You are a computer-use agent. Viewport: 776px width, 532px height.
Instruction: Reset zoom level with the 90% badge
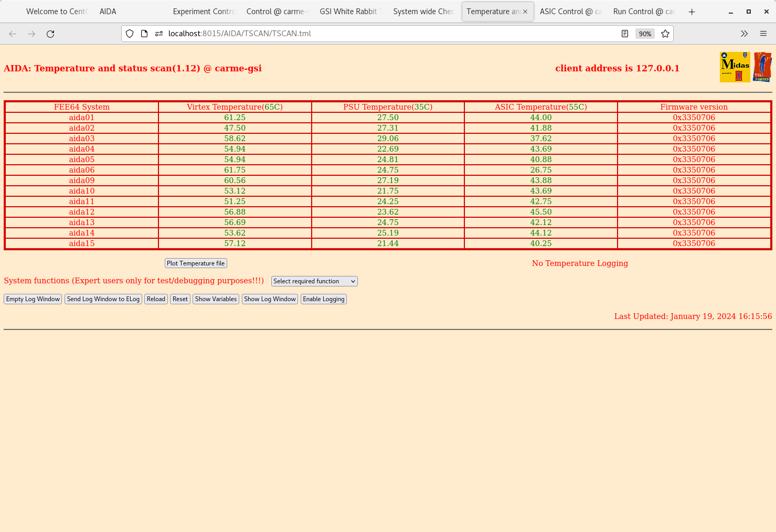click(x=645, y=34)
